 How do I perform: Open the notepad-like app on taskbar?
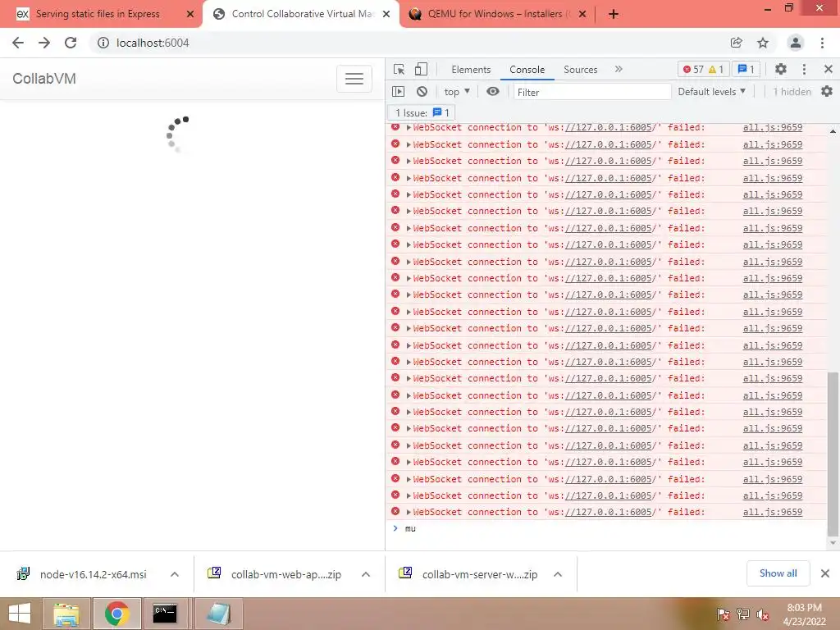[218, 614]
